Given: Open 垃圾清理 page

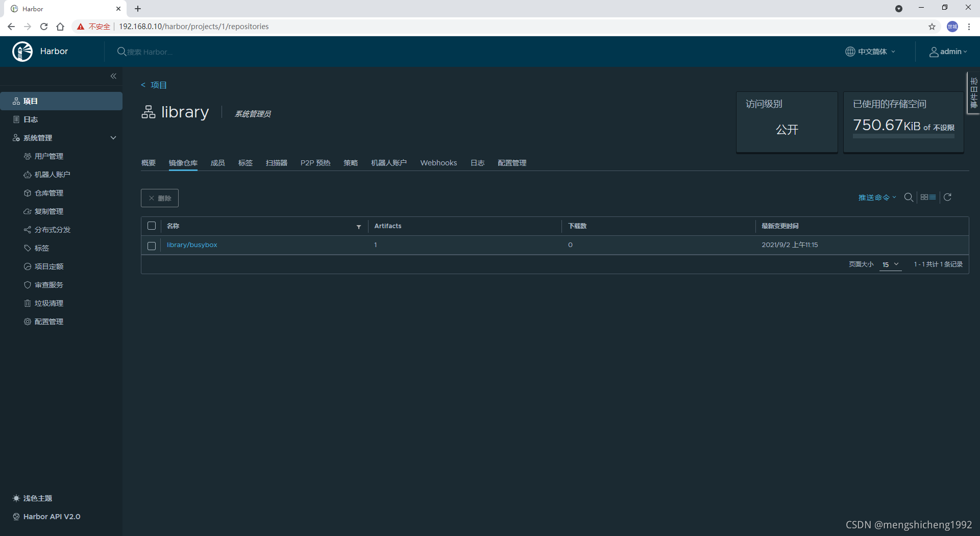Looking at the screenshot, I should pos(49,303).
